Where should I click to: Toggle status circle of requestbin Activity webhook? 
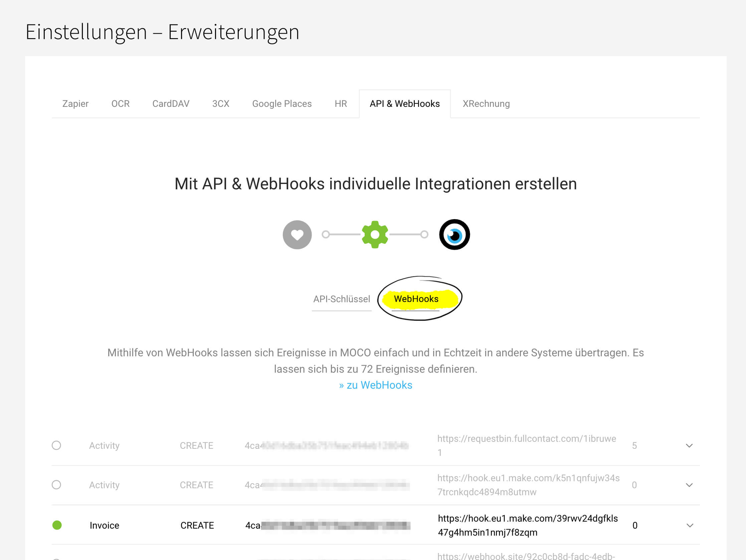point(56,445)
